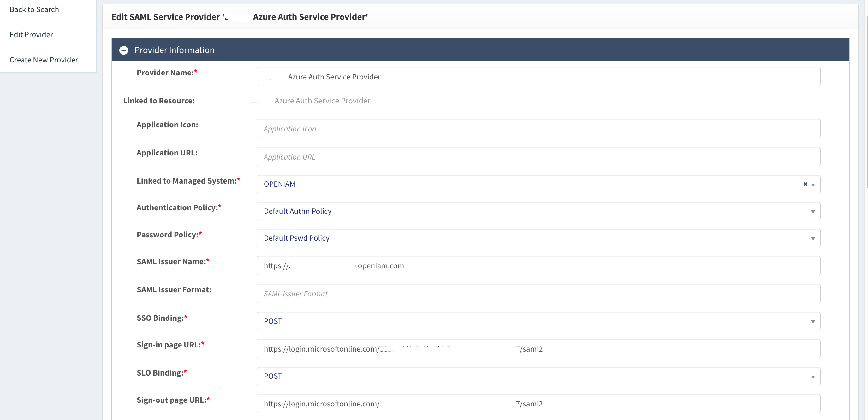
Task: Click the Linked to Resource label
Action: (159, 101)
